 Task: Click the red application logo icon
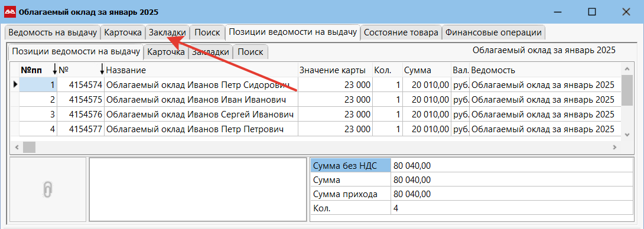tap(10, 12)
